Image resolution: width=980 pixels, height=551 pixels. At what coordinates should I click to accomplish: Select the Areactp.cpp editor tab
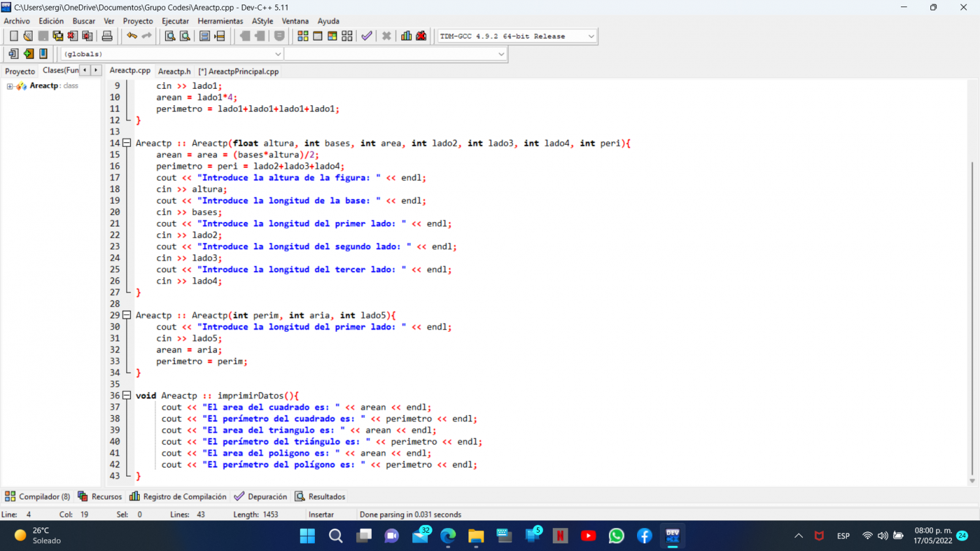tap(130, 71)
